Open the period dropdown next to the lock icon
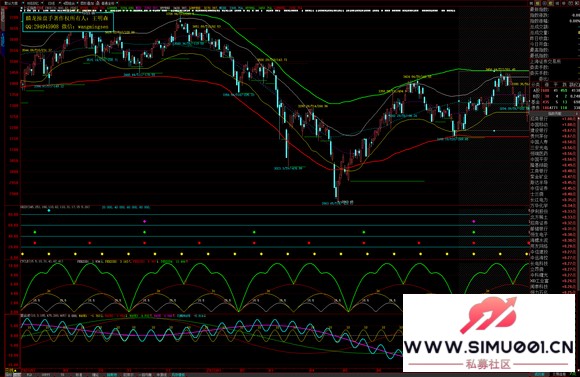The width and height of the screenshot is (580, 377). pyautogui.click(x=117, y=3)
